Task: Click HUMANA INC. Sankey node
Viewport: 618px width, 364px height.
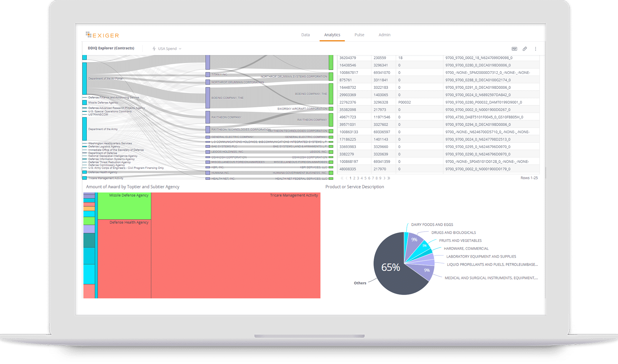Action: (x=208, y=173)
